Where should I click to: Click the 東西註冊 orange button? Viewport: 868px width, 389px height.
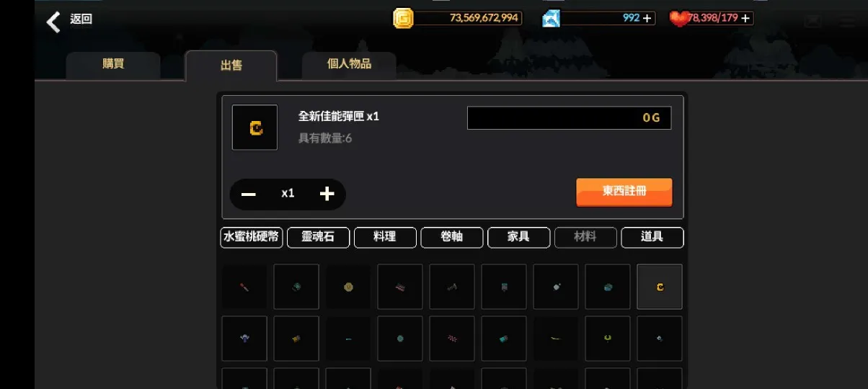pos(624,192)
